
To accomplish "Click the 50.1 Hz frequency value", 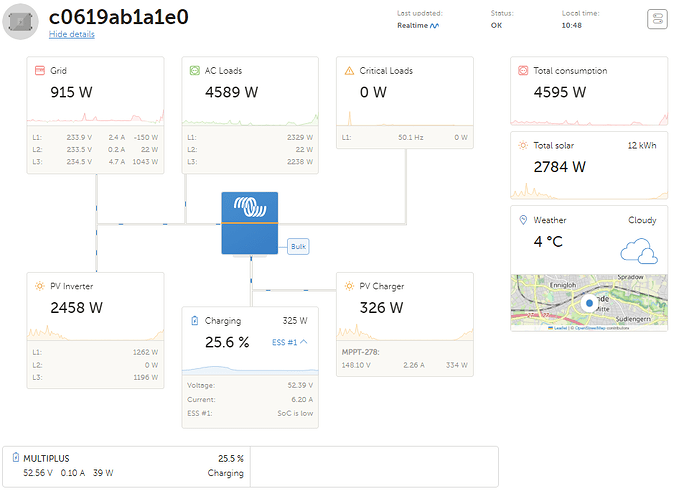I will (x=411, y=138).
